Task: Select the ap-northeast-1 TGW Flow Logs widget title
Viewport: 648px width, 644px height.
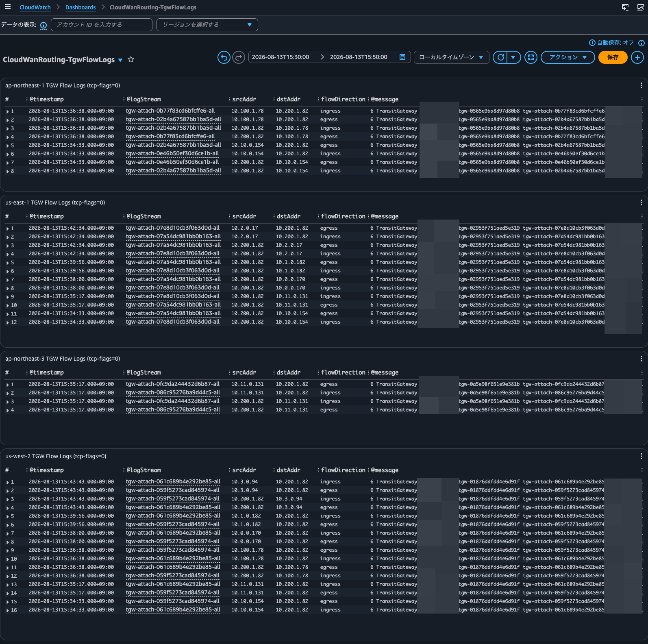Action: tap(63, 85)
